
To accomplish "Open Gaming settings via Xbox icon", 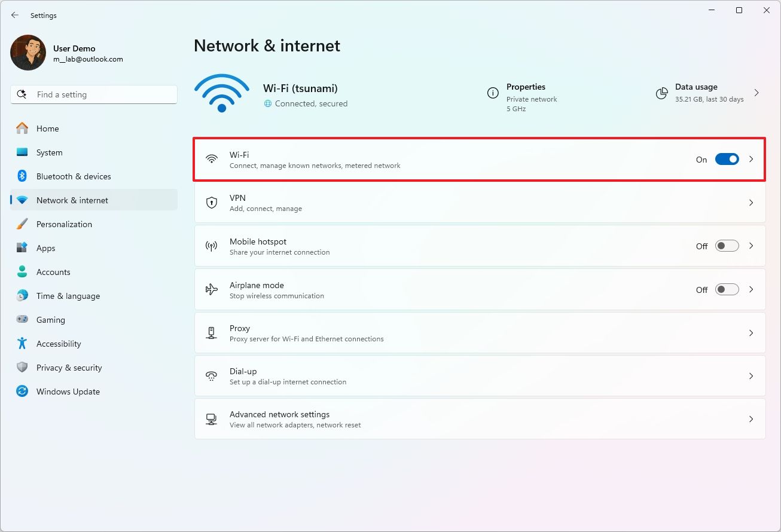I will coord(22,319).
